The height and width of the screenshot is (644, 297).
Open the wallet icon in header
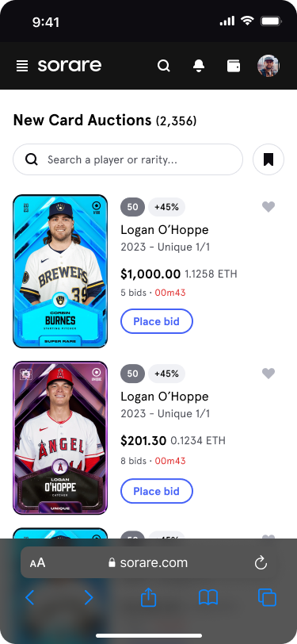point(234,66)
